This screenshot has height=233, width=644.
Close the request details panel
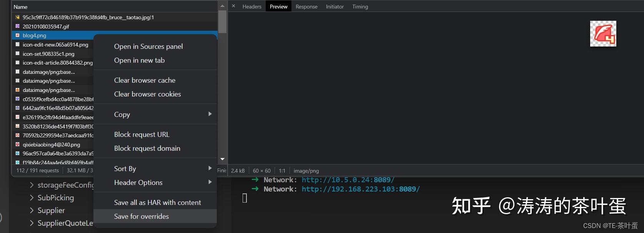(x=233, y=6)
